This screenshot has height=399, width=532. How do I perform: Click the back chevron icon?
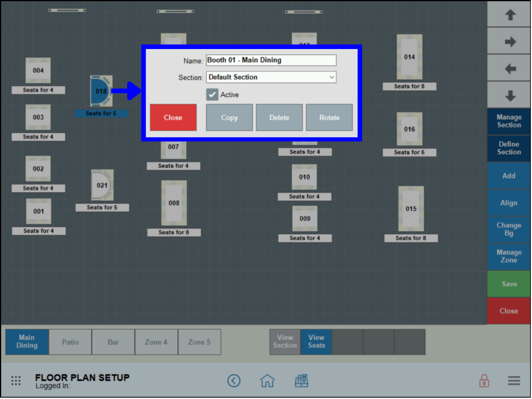click(x=234, y=381)
